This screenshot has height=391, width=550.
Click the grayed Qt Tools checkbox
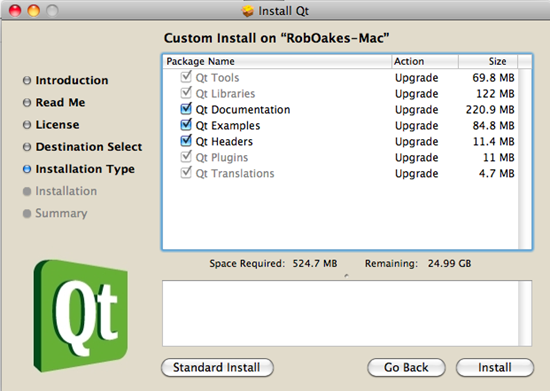click(186, 77)
